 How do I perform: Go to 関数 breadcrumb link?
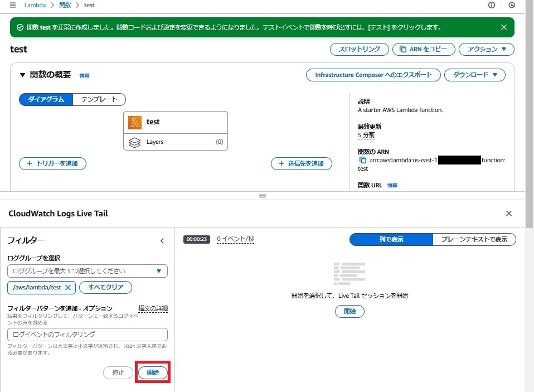pos(65,5)
